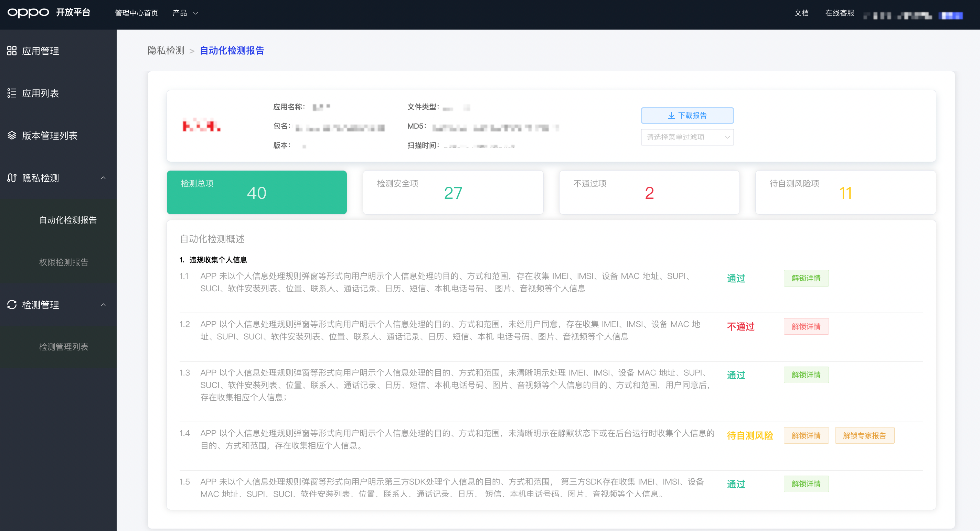Select the 检测管理 refresh icon
980x531 pixels.
pyautogui.click(x=11, y=304)
